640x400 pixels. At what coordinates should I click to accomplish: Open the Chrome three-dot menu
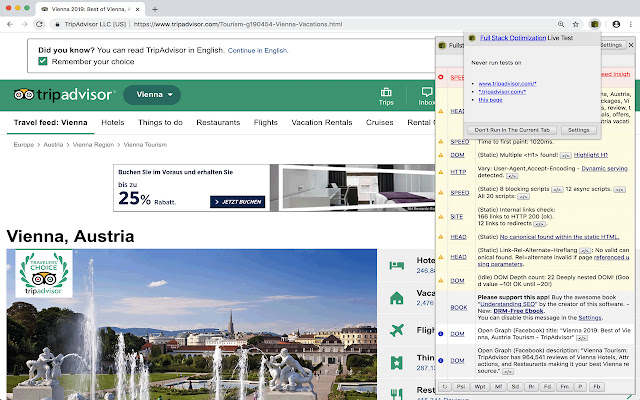(632, 24)
